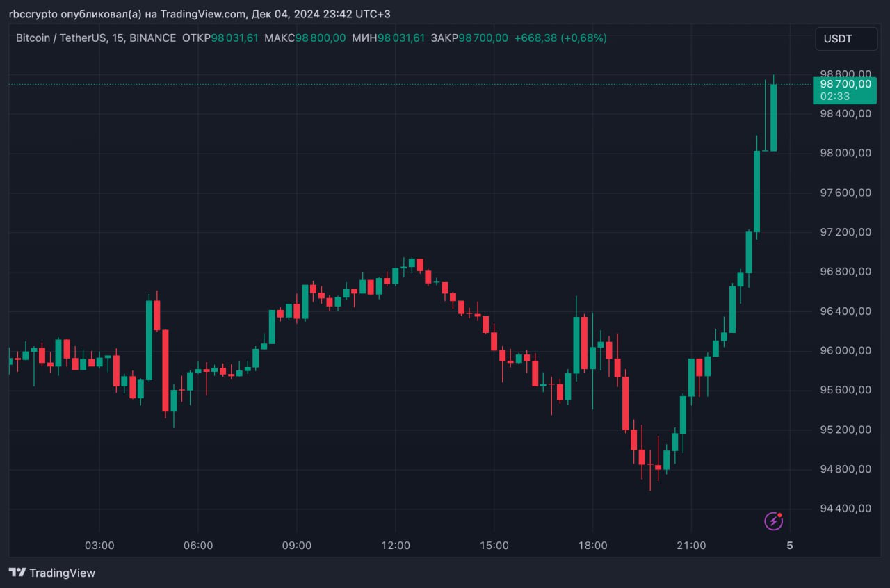The height and width of the screenshot is (588, 890).
Task: Click the 94 400,00 price axis label
Action: click(x=845, y=508)
